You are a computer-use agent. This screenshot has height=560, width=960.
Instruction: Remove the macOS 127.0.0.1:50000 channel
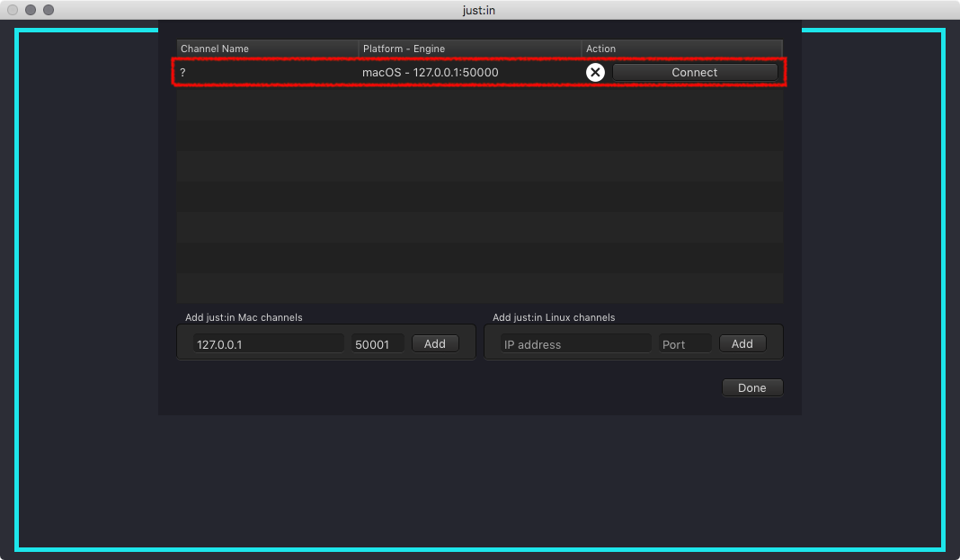tap(595, 72)
